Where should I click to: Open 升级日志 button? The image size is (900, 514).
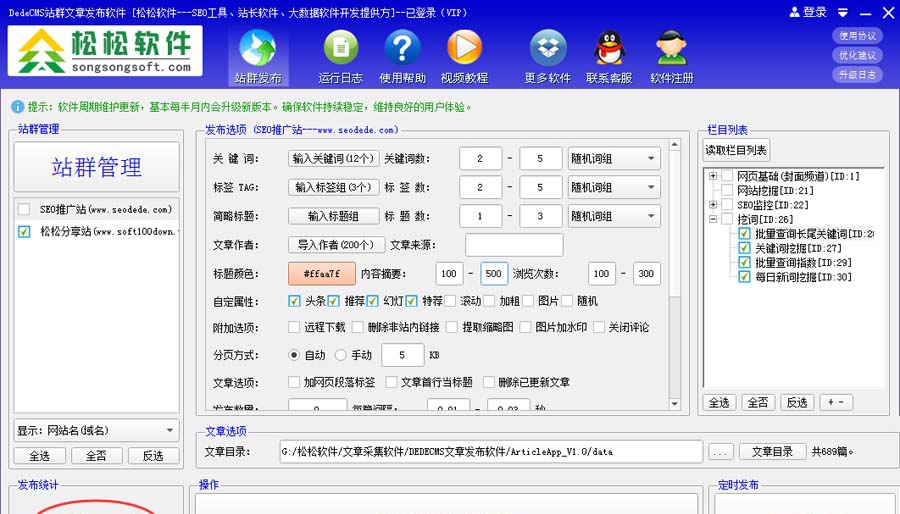coord(858,75)
